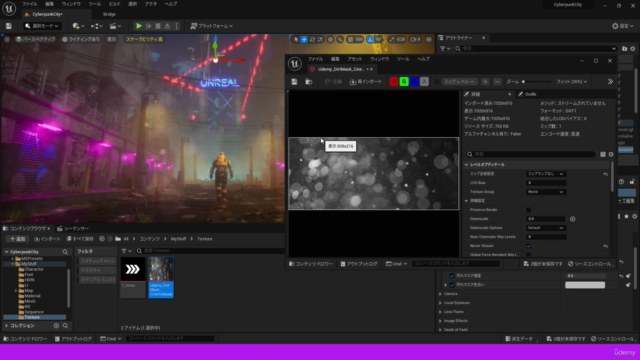The width and height of the screenshot is (640, 360).
Task: Toggle the green channel view
Action: [x=404, y=82]
